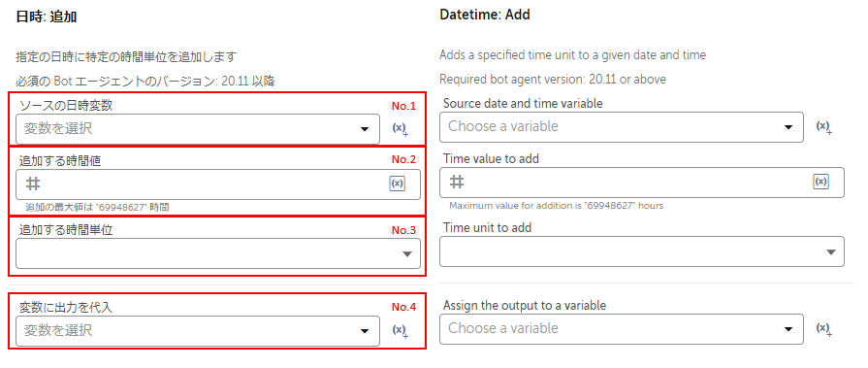Open the ソースの日時変数 variable dropdown
868x368 pixels.
(x=198, y=129)
